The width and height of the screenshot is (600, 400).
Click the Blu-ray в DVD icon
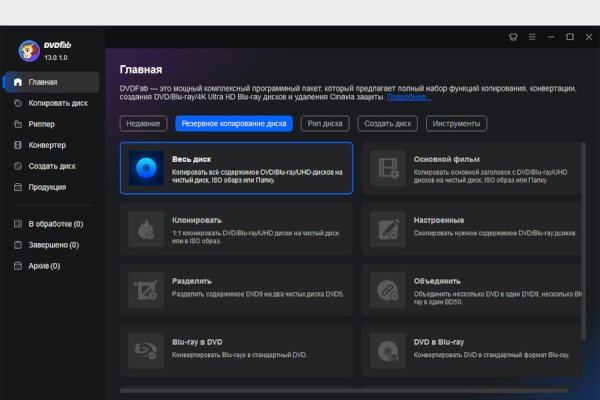(146, 351)
